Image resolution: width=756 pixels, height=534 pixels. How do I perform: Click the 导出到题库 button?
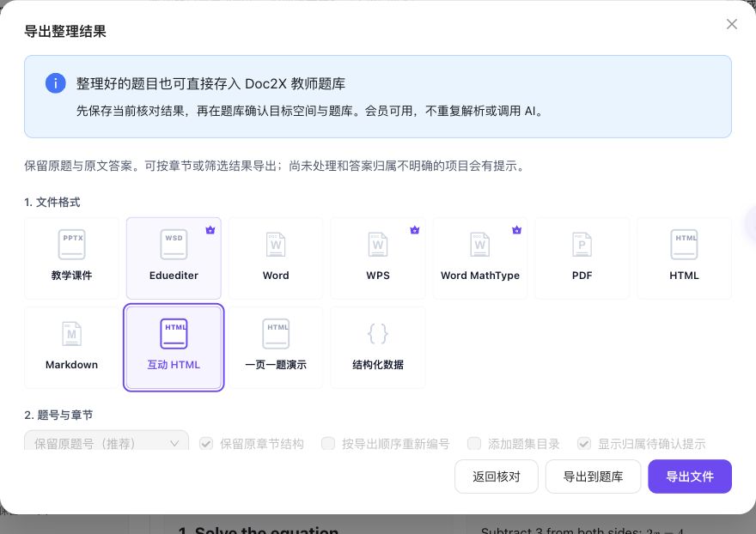(x=593, y=476)
